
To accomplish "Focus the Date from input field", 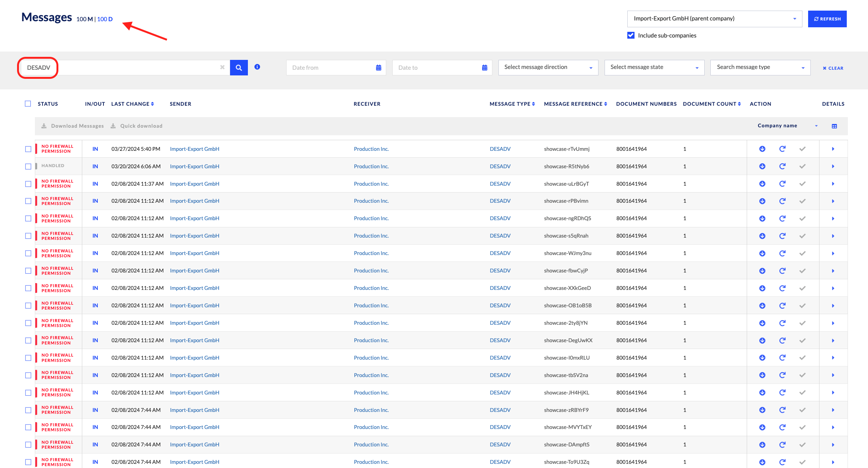I will coord(336,67).
